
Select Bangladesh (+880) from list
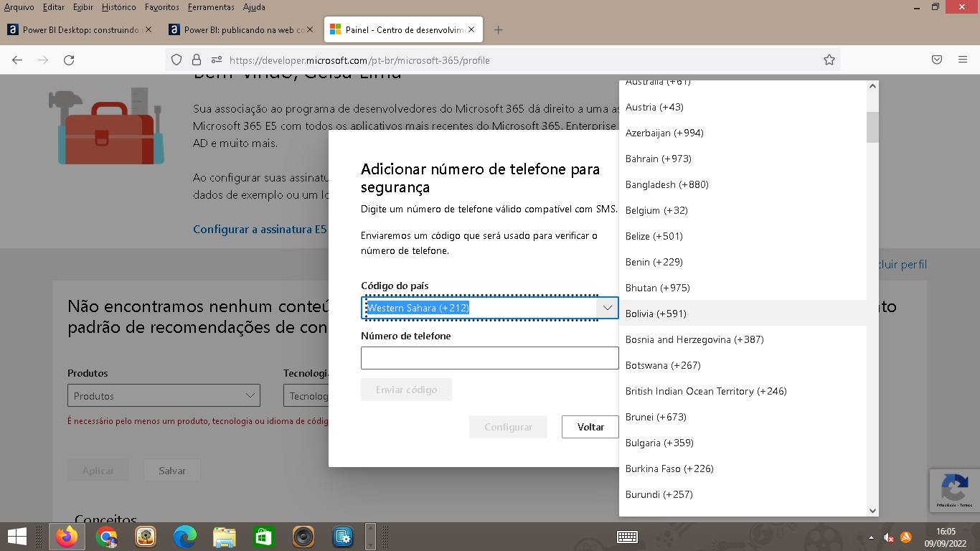[743, 184]
